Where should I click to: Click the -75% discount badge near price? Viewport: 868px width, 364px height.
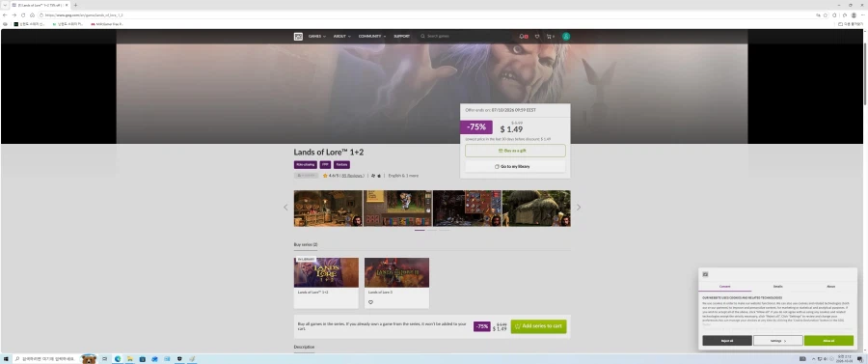point(476,126)
